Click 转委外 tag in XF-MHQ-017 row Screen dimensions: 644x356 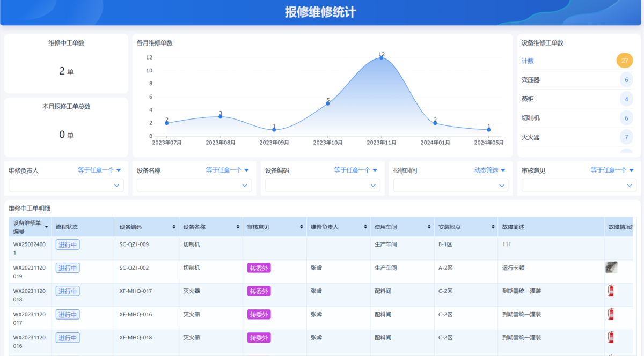click(x=259, y=291)
